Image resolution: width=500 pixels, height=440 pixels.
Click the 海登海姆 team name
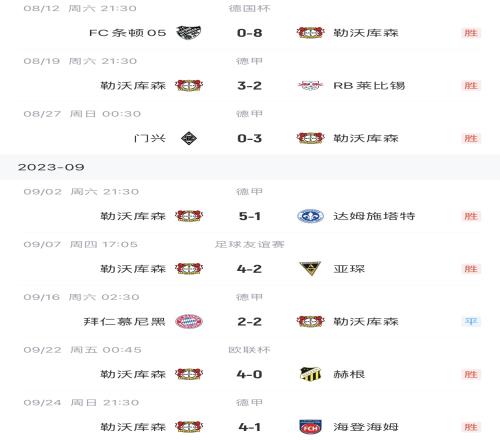point(366,427)
